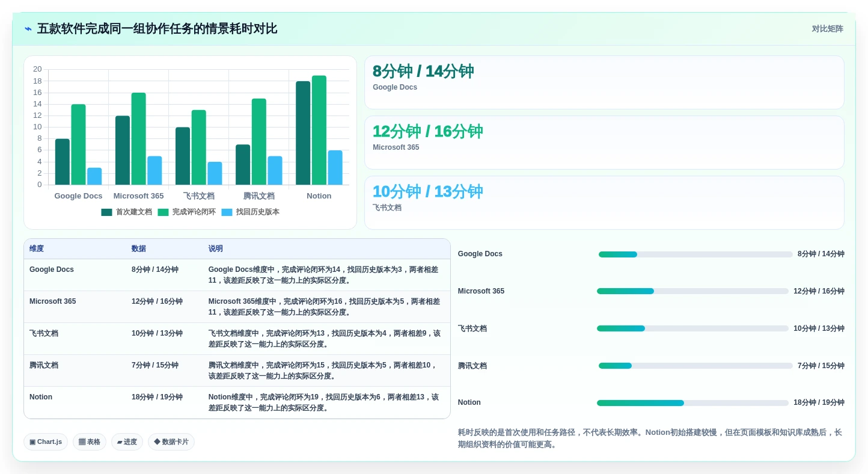Viewport: 868px width, 474px height.
Task: Click the Notion progress bar
Action: (x=692, y=403)
